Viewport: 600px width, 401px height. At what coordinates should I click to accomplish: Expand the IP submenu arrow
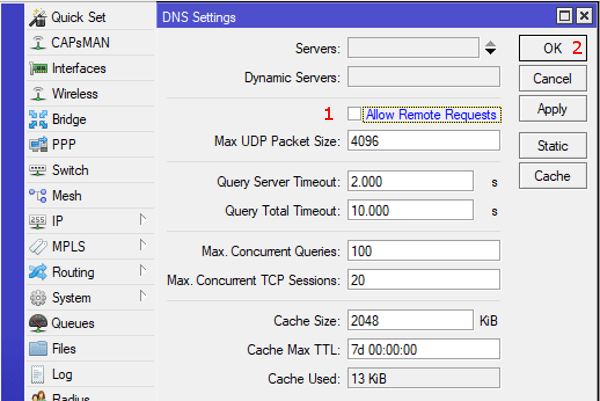click(x=143, y=220)
